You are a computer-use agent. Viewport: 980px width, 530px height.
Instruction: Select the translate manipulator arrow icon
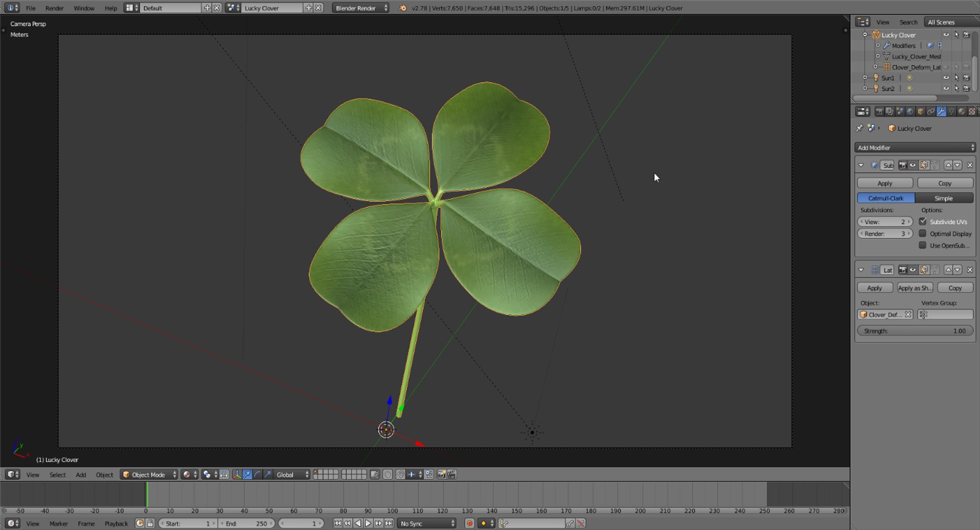(248, 475)
